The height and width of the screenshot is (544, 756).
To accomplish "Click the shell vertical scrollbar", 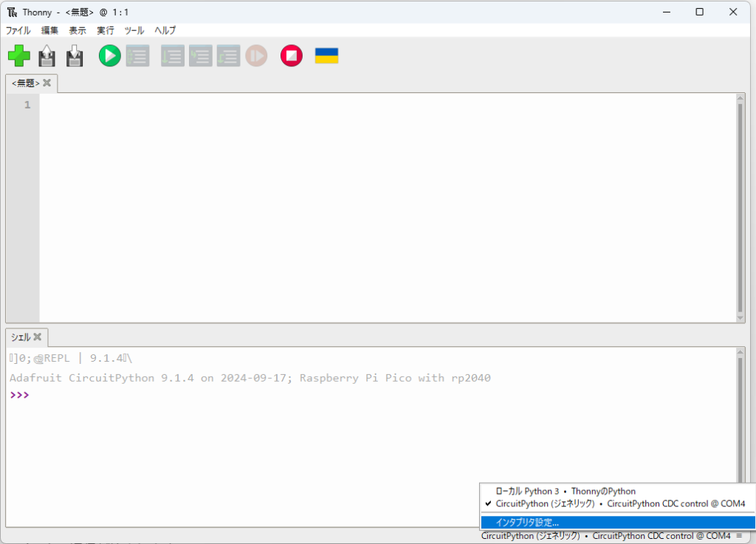I will [x=740, y=419].
